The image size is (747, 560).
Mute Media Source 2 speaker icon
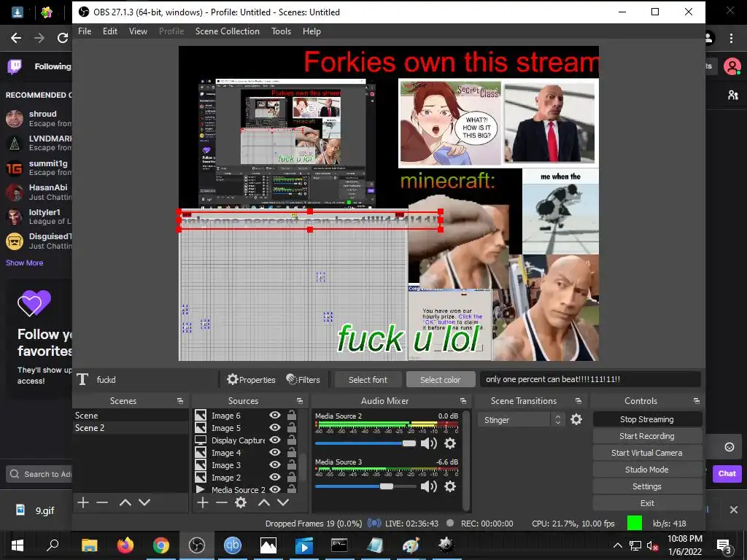click(428, 443)
